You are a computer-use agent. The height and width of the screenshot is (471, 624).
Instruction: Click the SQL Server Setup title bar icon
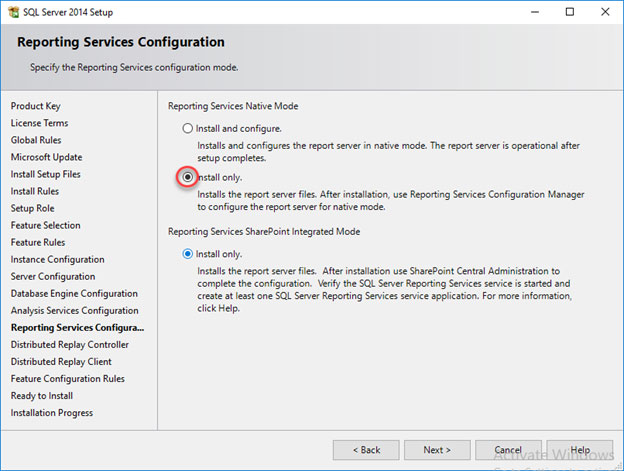[x=13, y=12]
